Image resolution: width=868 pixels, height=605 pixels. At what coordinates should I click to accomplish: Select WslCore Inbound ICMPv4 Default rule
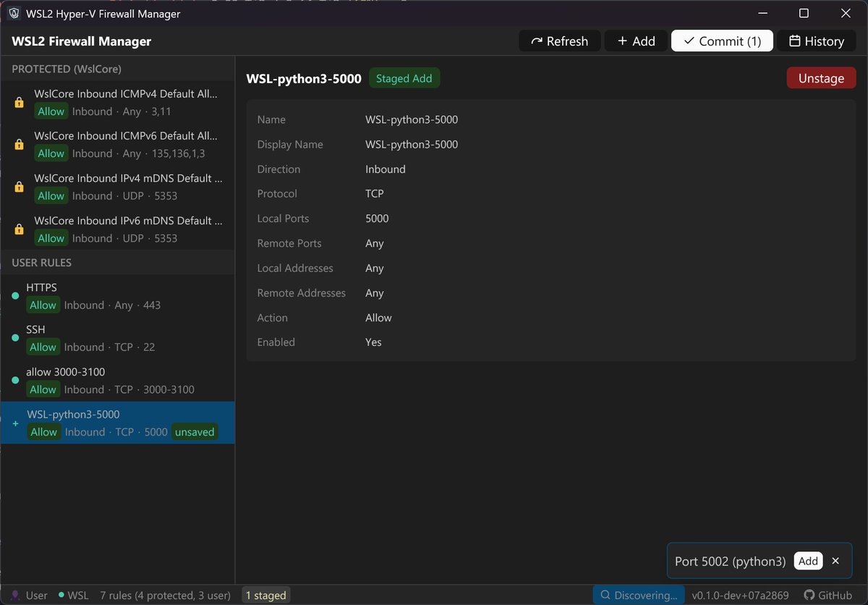(117, 103)
